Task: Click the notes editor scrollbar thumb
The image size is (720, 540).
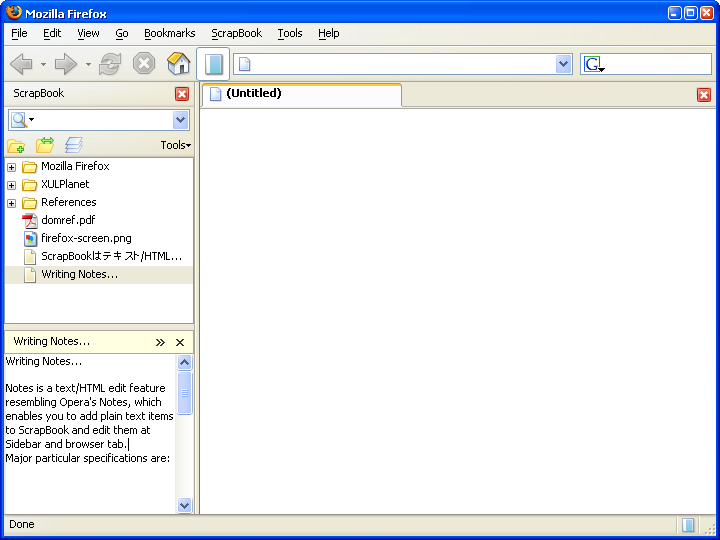Action: tap(185, 393)
